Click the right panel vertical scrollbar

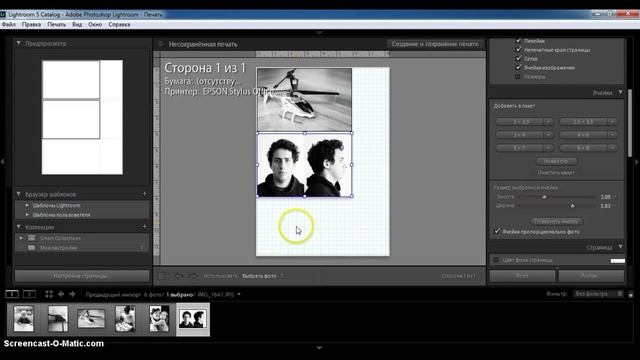pos(630,122)
